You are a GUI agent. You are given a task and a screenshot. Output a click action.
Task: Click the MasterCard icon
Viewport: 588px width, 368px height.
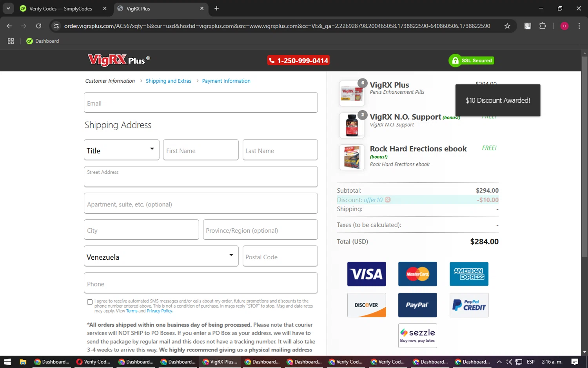tap(417, 274)
